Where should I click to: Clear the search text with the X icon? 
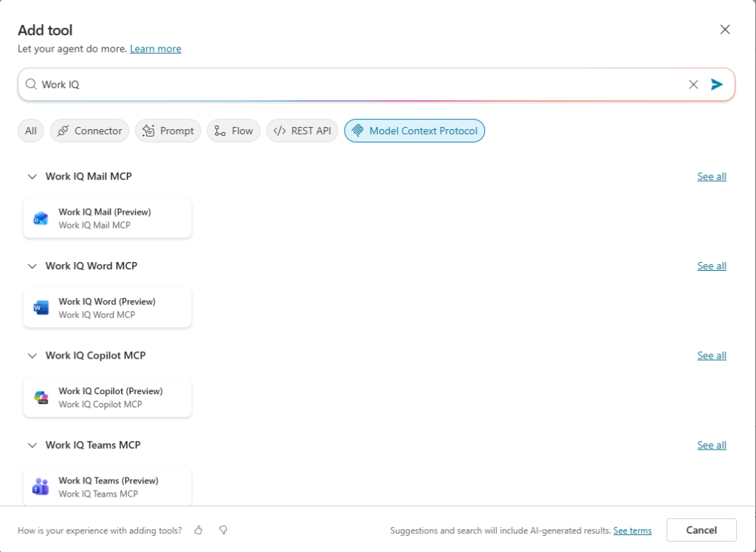click(x=693, y=84)
